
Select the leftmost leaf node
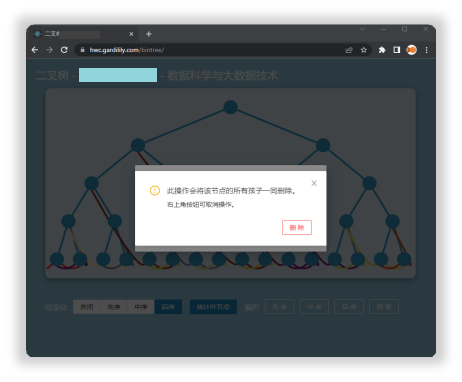pyautogui.click(x=57, y=259)
